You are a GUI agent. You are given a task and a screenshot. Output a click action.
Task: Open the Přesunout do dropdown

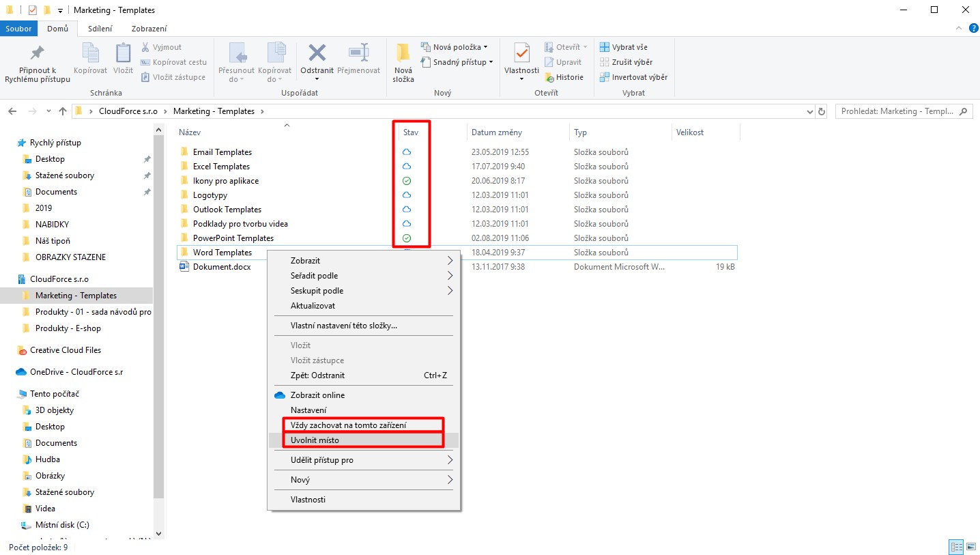coord(236,63)
